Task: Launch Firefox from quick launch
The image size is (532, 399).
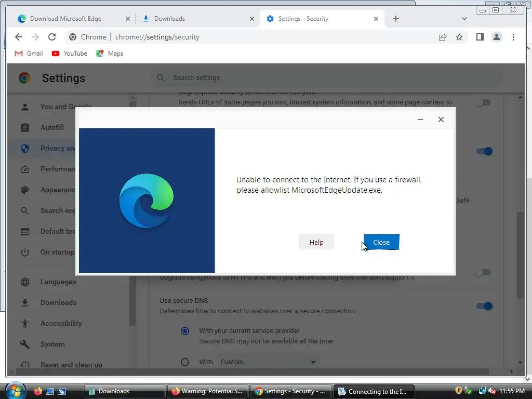Action: tap(37, 391)
